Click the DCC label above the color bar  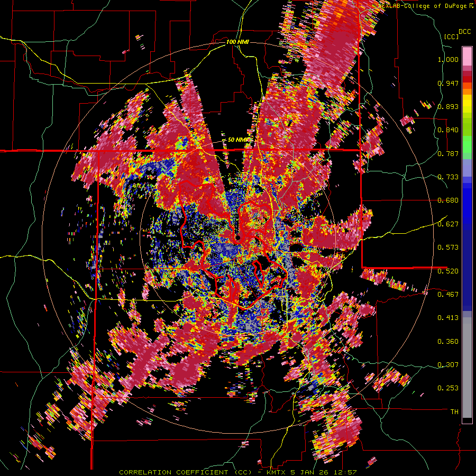[x=465, y=32]
